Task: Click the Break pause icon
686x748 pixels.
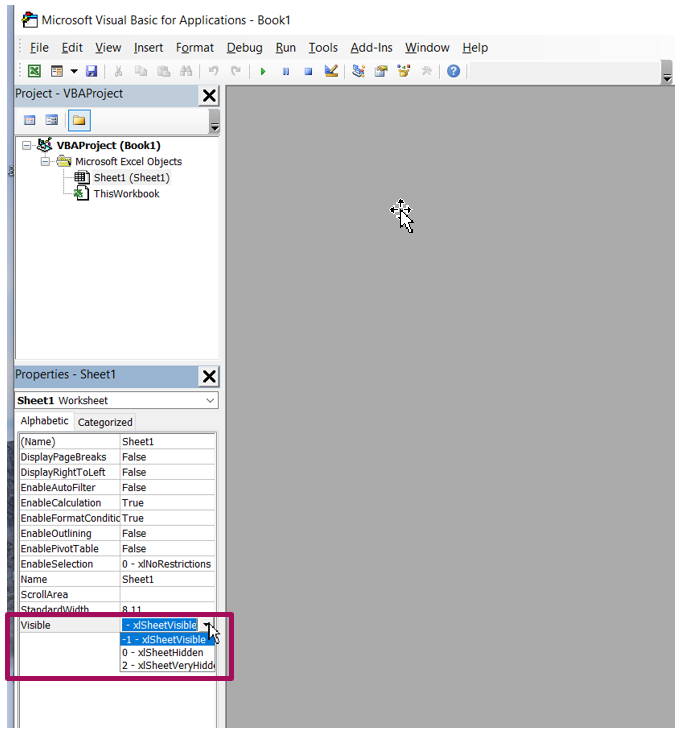Action: coord(285,71)
